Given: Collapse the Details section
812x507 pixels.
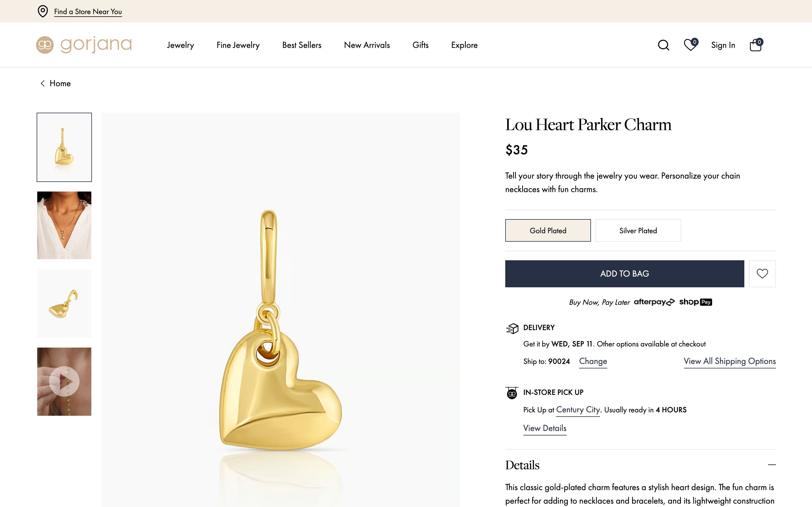Looking at the screenshot, I should [771, 465].
